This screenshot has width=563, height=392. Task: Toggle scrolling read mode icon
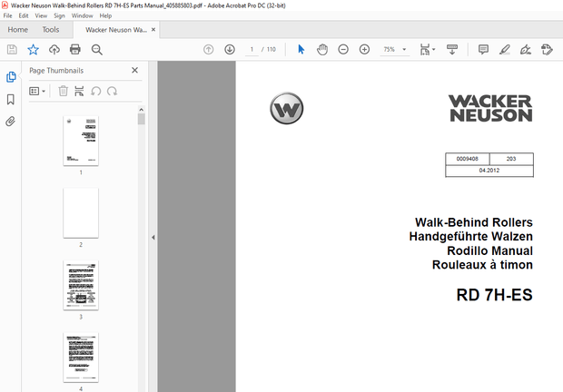(452, 50)
